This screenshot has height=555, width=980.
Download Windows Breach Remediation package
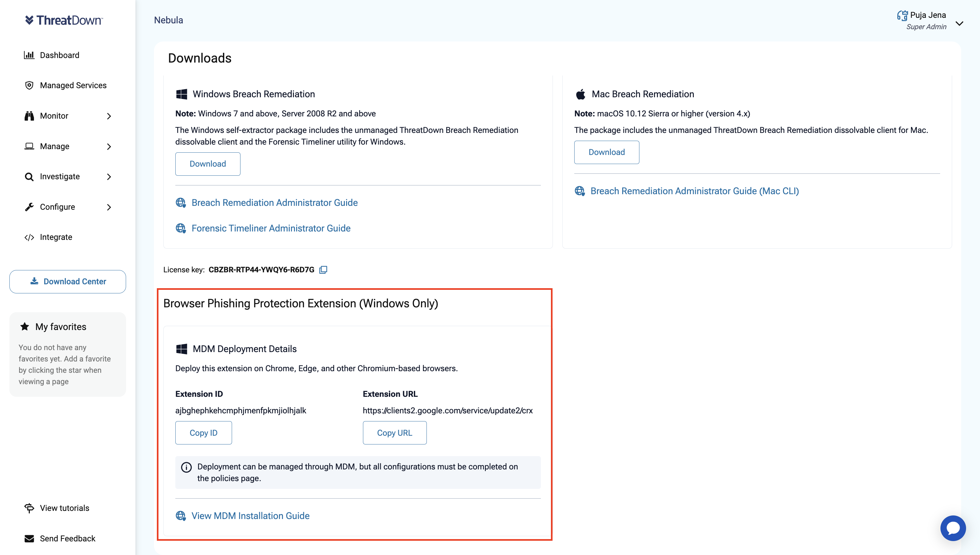(208, 164)
